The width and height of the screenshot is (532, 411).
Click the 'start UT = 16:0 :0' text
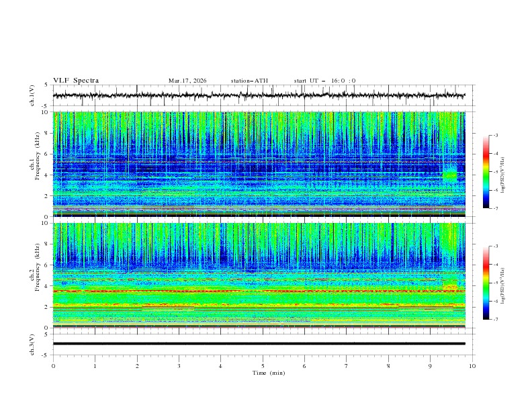[x=324, y=81]
